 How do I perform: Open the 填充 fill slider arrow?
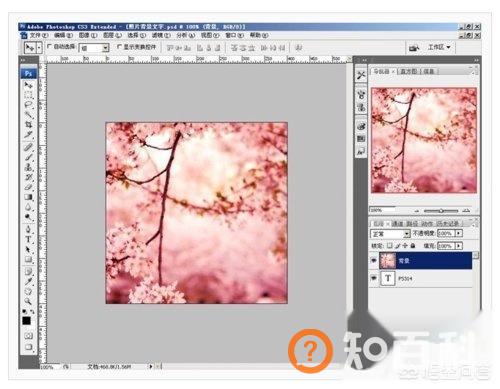tap(459, 246)
